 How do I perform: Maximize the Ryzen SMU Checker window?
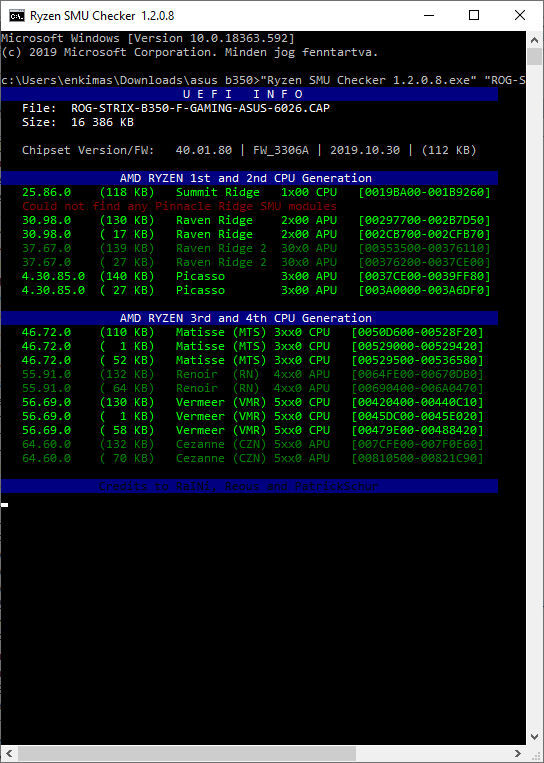(473, 16)
